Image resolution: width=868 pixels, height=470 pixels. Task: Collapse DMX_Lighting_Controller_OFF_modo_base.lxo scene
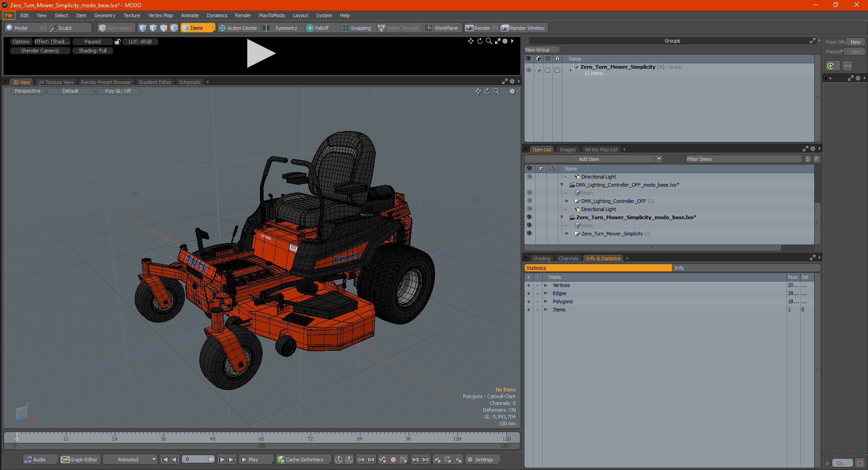coord(562,185)
